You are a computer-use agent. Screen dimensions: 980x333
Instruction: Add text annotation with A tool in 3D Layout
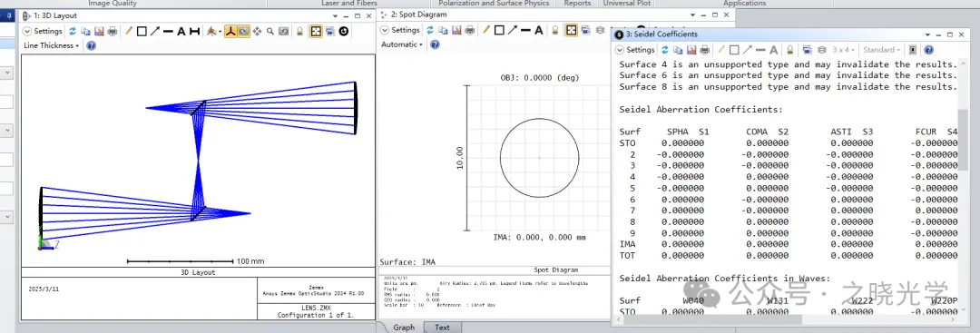(181, 31)
